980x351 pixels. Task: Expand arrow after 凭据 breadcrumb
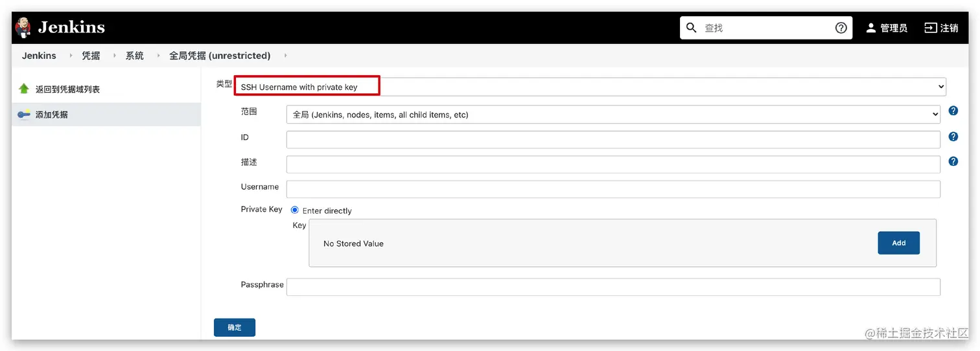pyautogui.click(x=113, y=56)
